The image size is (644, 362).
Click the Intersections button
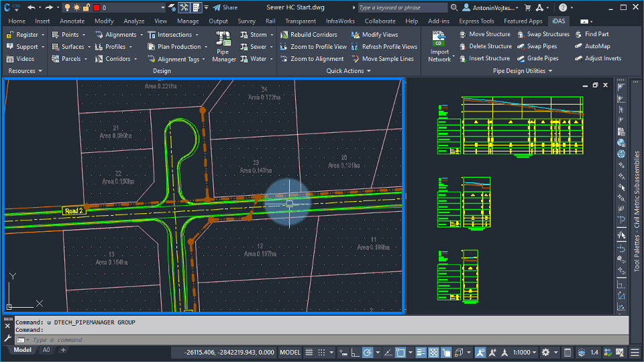coord(173,35)
